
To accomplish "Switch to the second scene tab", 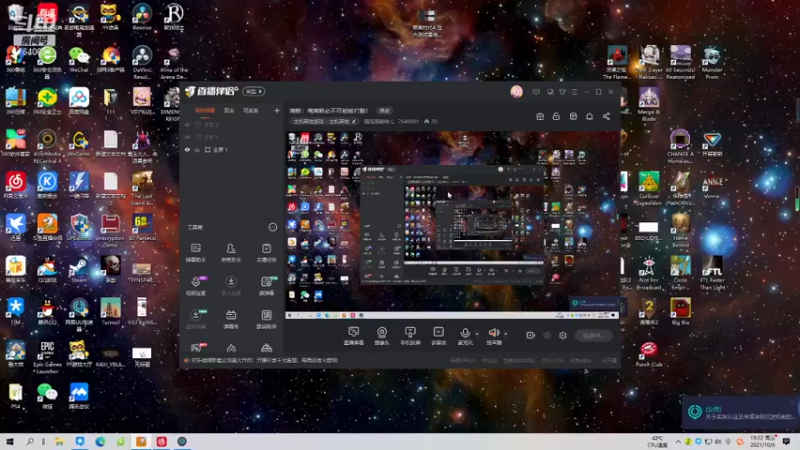I will (229, 110).
